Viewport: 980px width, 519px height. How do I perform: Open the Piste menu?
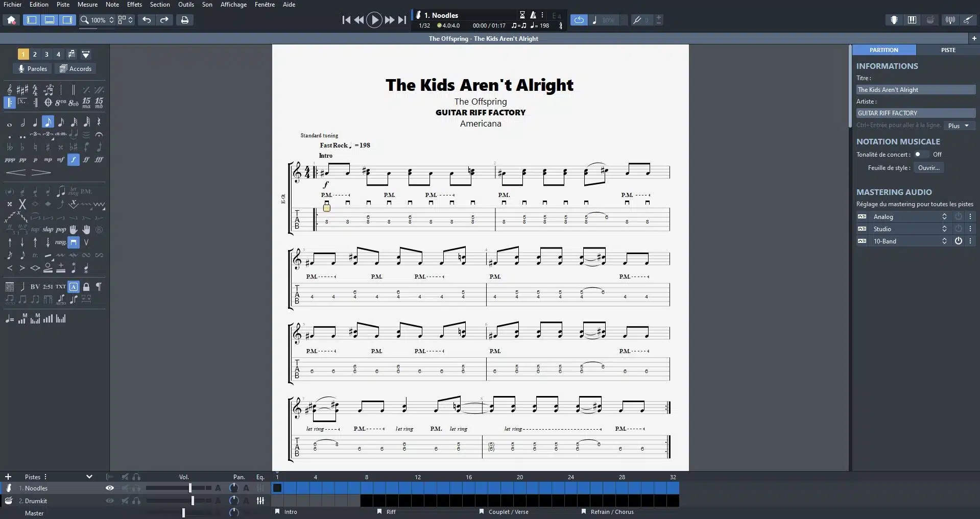click(63, 5)
